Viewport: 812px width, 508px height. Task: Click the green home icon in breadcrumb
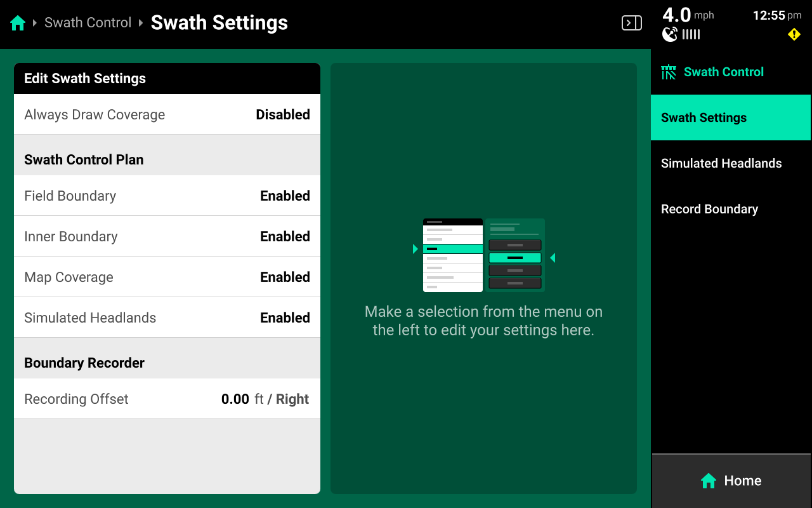coord(18,23)
